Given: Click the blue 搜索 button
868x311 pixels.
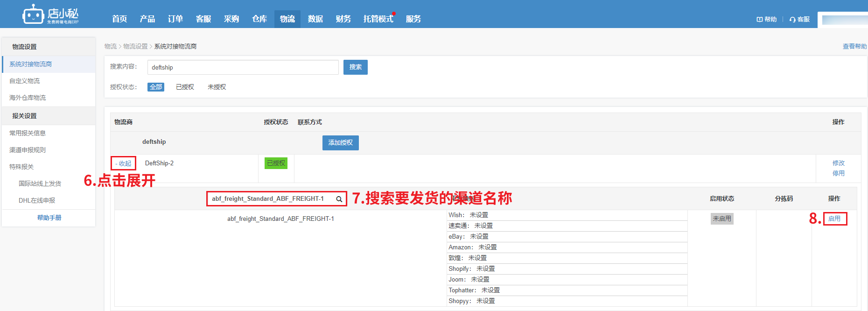Looking at the screenshot, I should [x=356, y=67].
